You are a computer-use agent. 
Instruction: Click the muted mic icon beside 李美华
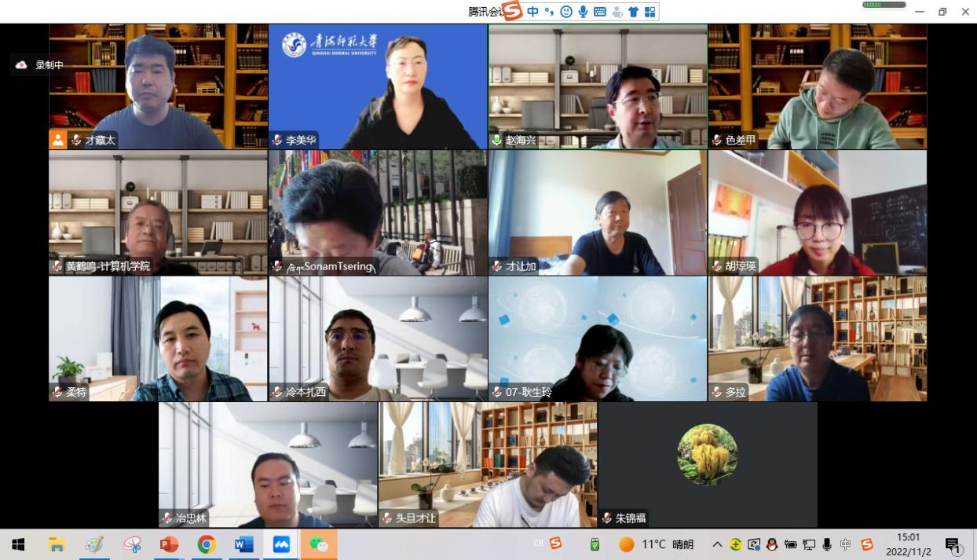point(277,141)
